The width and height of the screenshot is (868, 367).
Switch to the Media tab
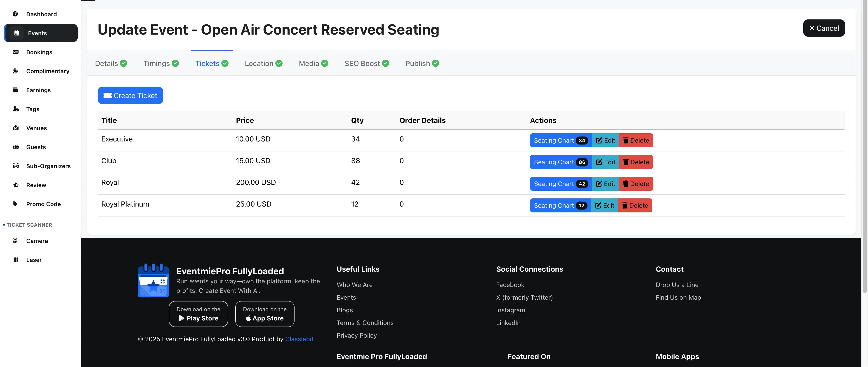[308, 63]
